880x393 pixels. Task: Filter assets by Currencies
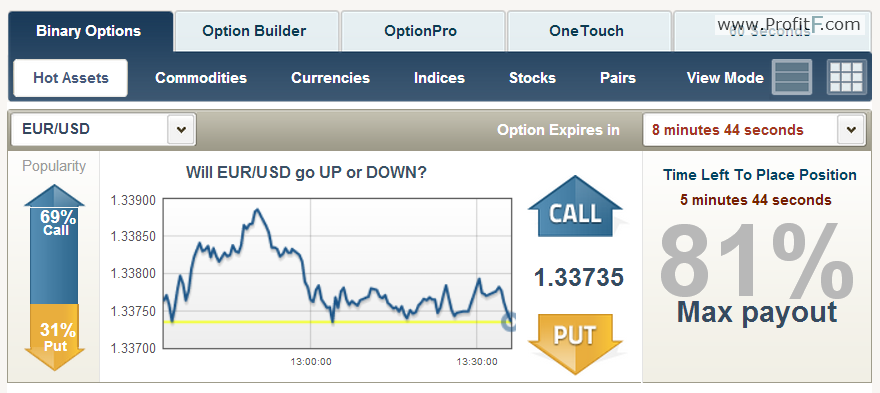click(x=331, y=77)
